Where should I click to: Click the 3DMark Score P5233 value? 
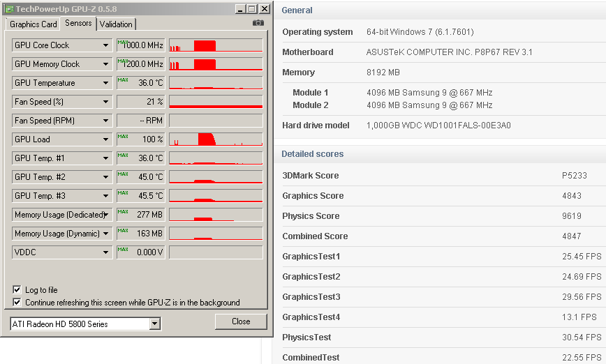575,176
